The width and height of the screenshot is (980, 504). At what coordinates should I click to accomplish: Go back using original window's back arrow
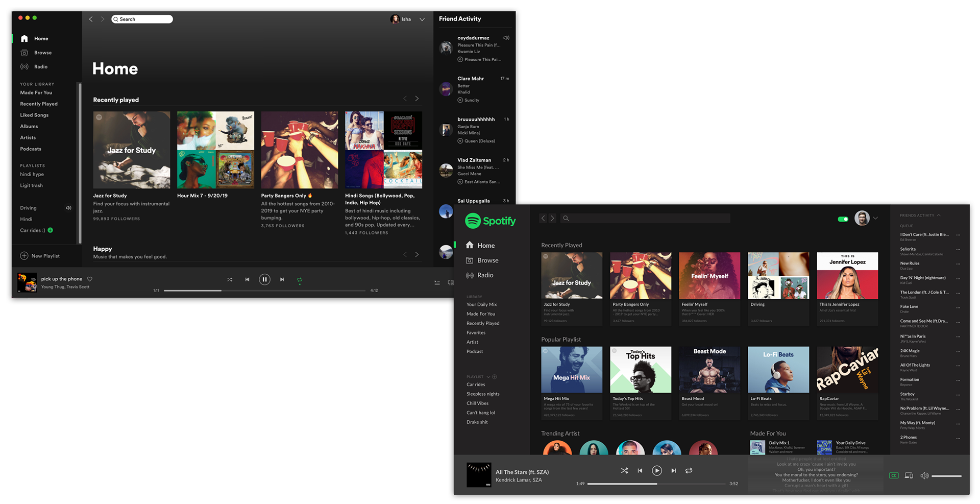[91, 19]
